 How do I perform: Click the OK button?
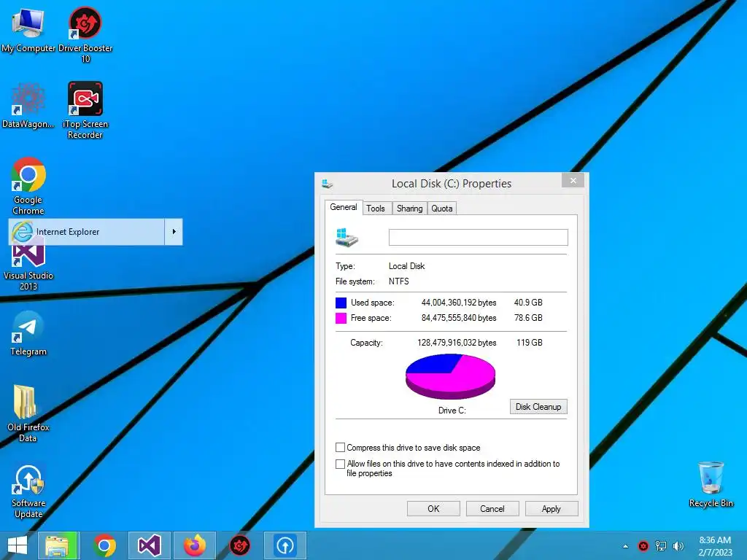click(433, 508)
